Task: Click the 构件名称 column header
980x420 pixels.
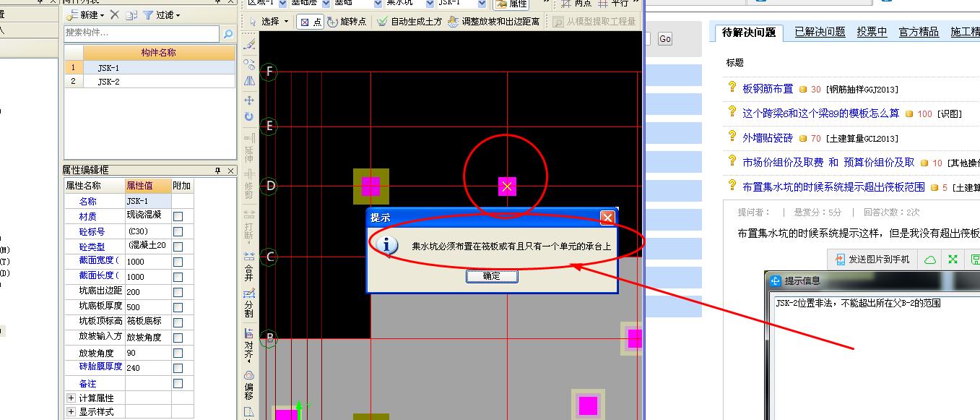Action: click(x=159, y=53)
